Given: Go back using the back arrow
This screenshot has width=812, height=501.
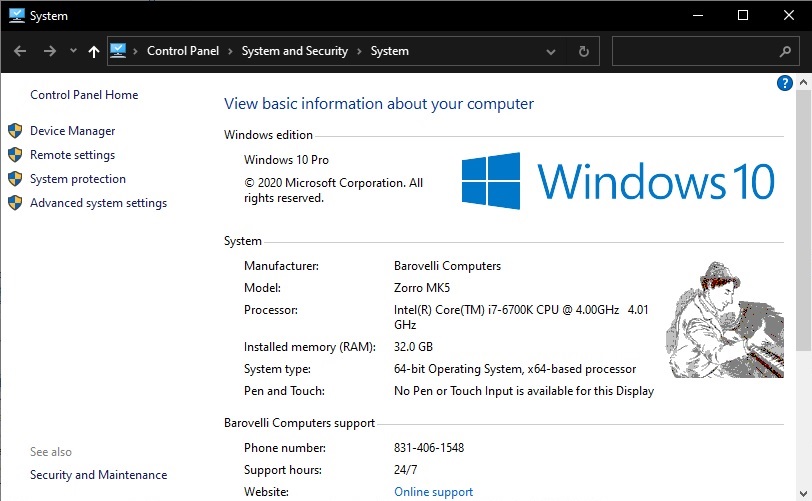Looking at the screenshot, I should click(20, 51).
